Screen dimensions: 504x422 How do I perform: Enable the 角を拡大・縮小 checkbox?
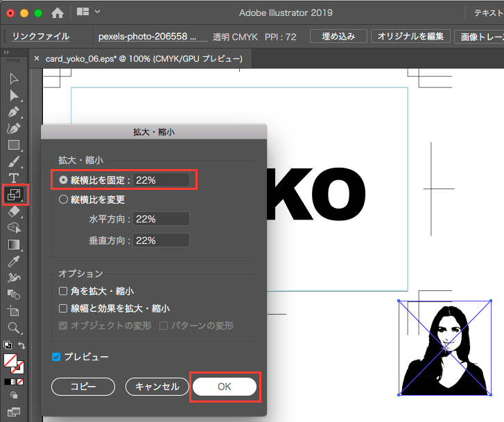tap(64, 291)
